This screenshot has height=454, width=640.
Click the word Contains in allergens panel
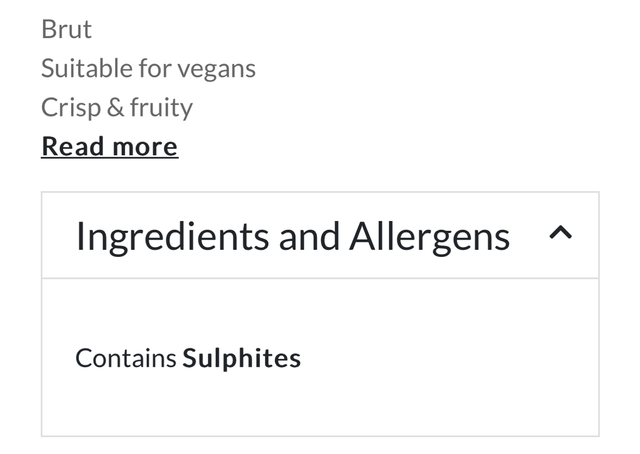(126, 358)
